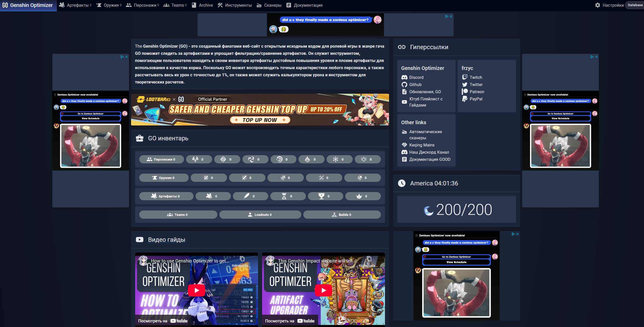Click the Builds 0 button

342,215
